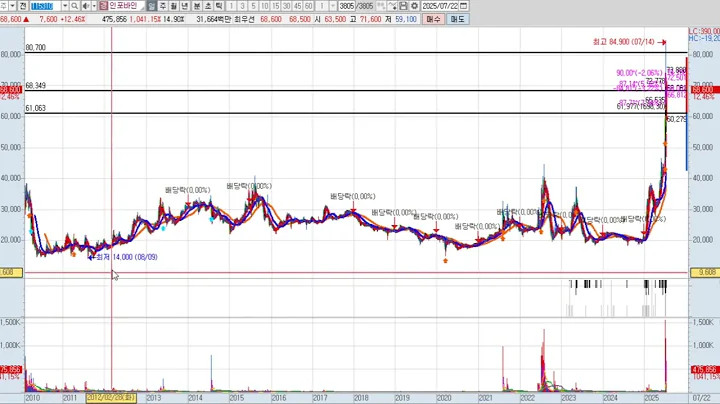The image size is (720, 404).
Task: Click the 전 button left of stock code
Action: (23, 6)
